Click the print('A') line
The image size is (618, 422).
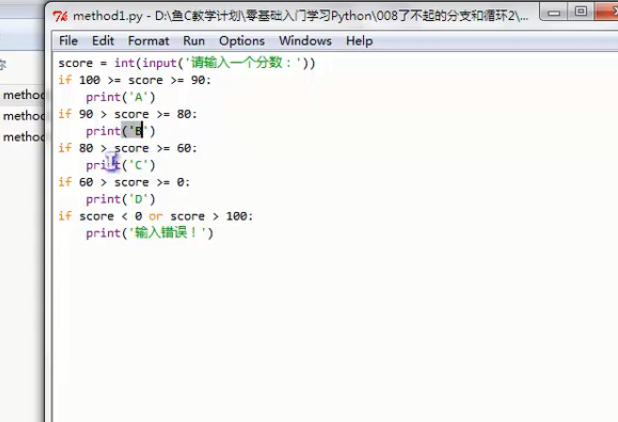(x=121, y=97)
